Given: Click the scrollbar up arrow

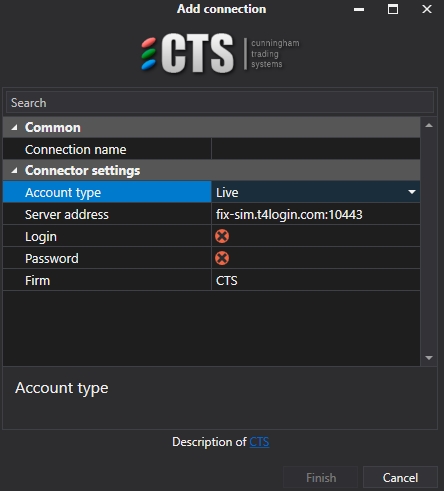Looking at the screenshot, I should (x=429, y=126).
